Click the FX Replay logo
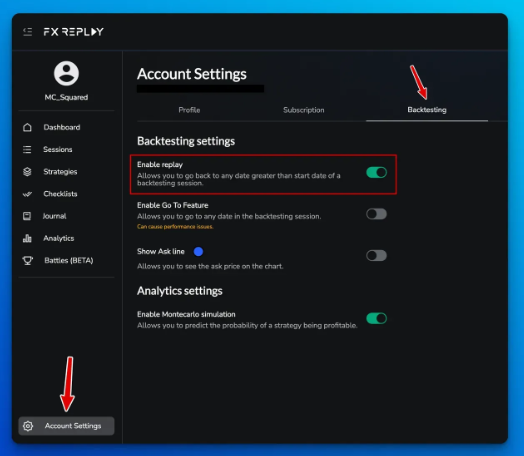This screenshot has width=524, height=456. pos(74,32)
